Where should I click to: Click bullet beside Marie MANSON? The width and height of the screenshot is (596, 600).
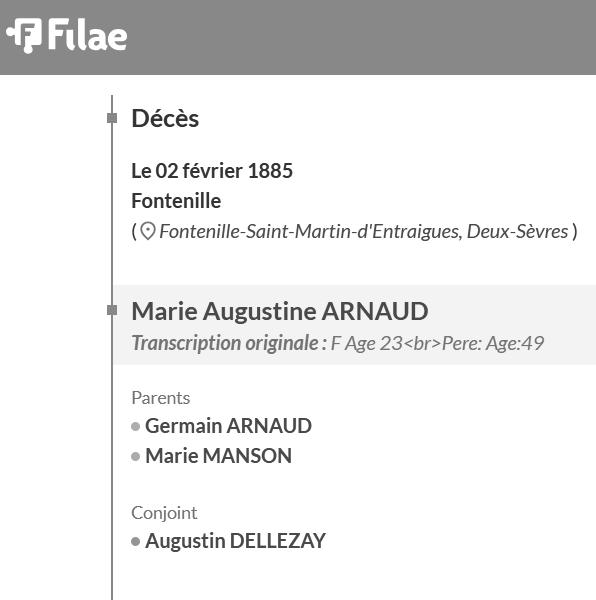[x=135, y=456]
